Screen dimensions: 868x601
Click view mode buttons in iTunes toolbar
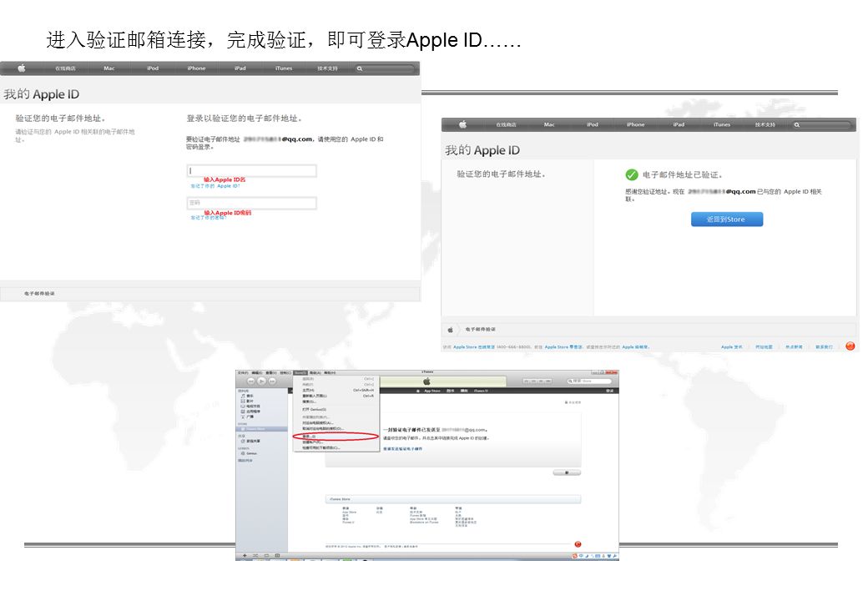point(537,381)
